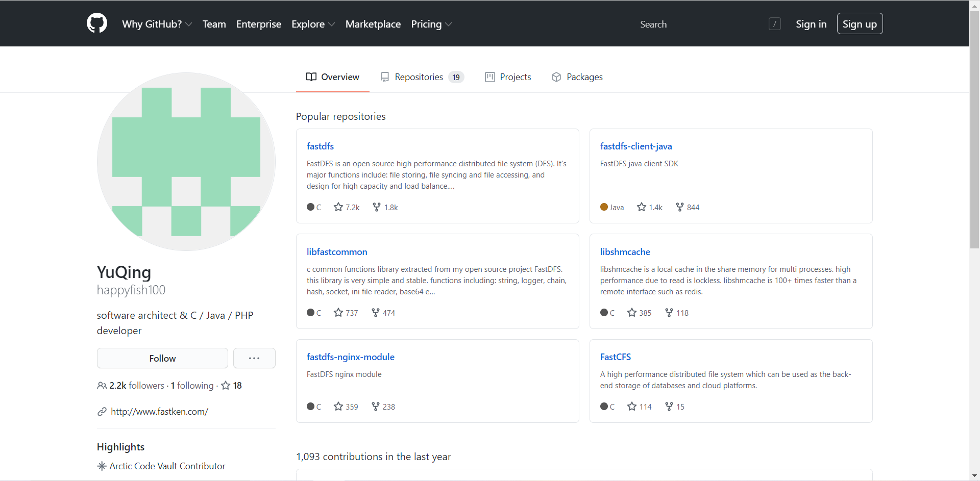Click the slash shortcut icon in search

tap(774, 24)
